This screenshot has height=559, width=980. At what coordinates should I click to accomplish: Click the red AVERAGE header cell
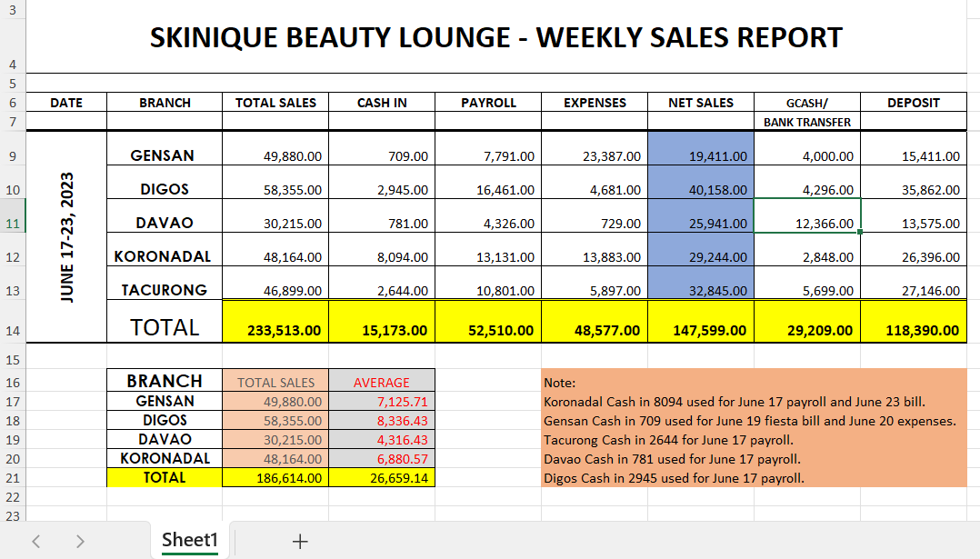382,380
